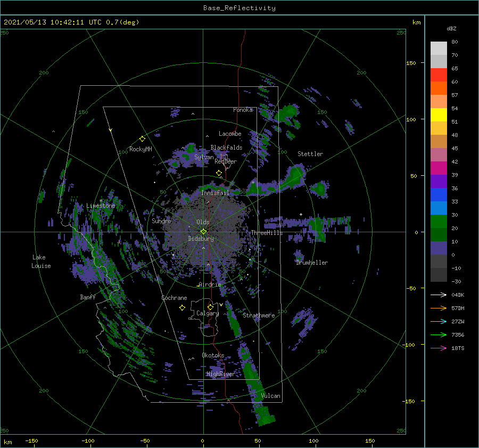Screen dimensions: 479x448
Task: Select the Lacombe label on the map
Action: 230,134
